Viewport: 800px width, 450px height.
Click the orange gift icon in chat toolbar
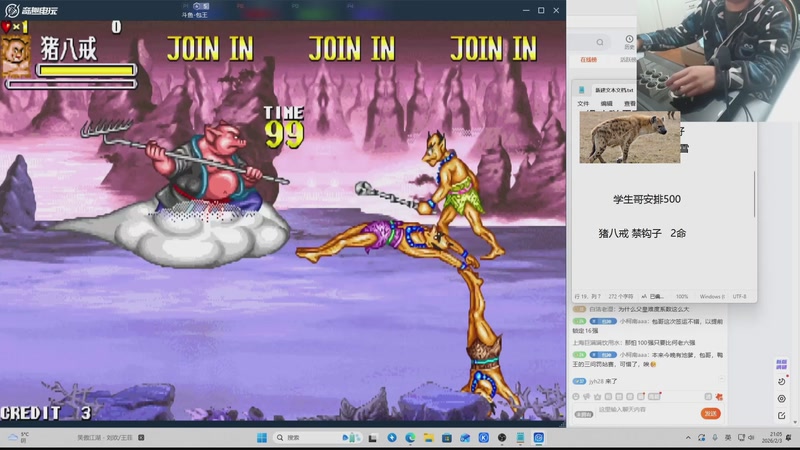719,396
